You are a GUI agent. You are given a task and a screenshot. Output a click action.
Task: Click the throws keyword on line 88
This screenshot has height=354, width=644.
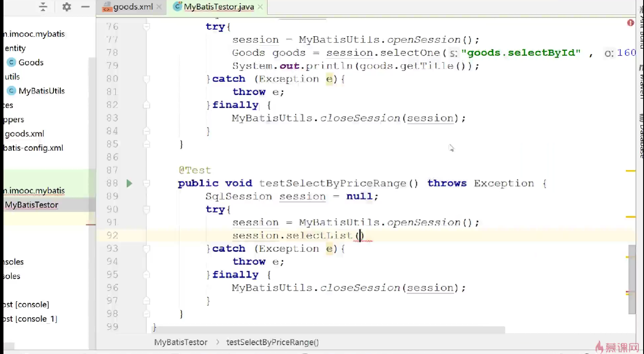447,183
